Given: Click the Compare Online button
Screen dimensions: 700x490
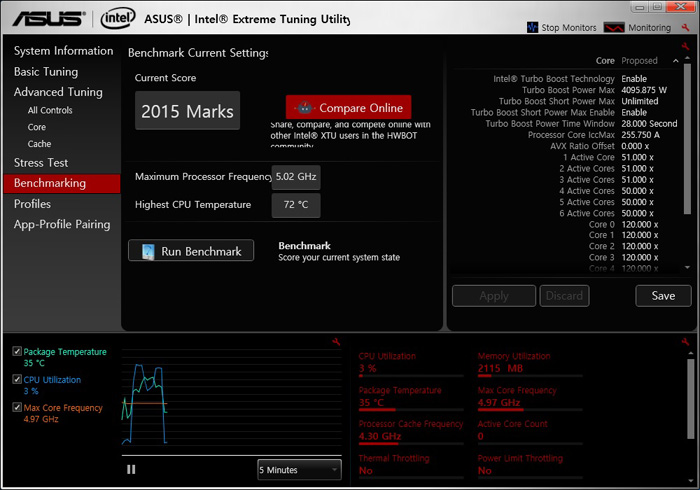Looking at the screenshot, I should tap(348, 107).
